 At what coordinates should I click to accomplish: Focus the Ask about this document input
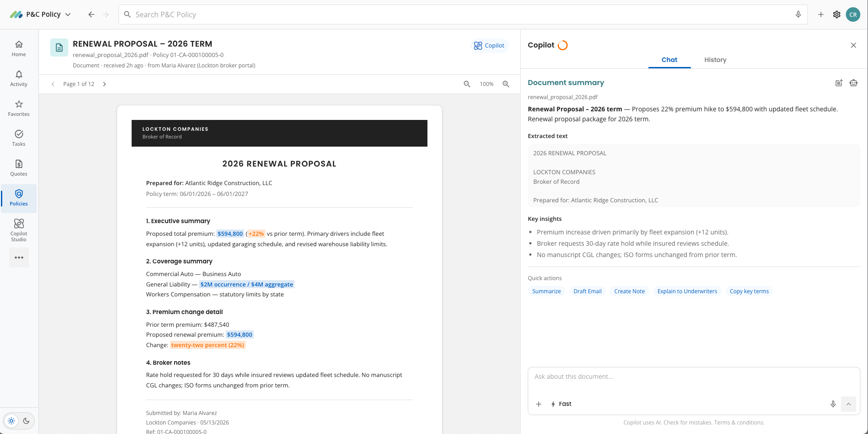tap(694, 377)
